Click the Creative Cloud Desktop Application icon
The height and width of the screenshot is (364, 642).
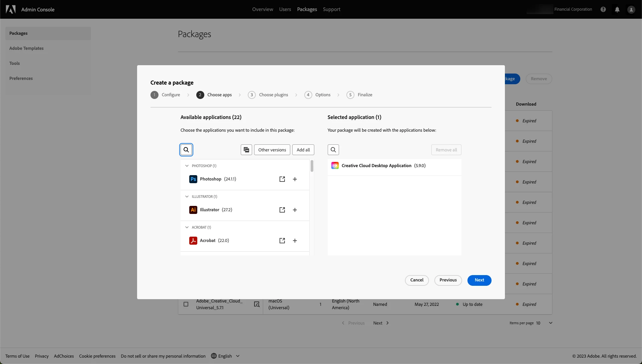(335, 165)
